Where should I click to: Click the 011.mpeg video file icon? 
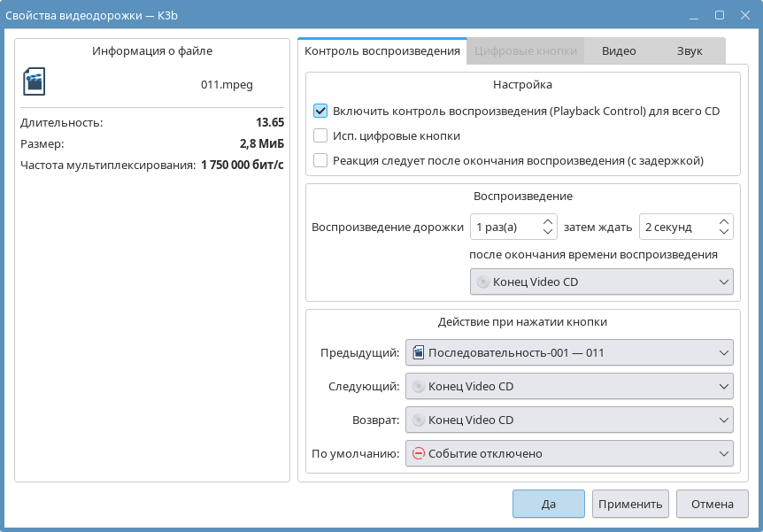34,81
